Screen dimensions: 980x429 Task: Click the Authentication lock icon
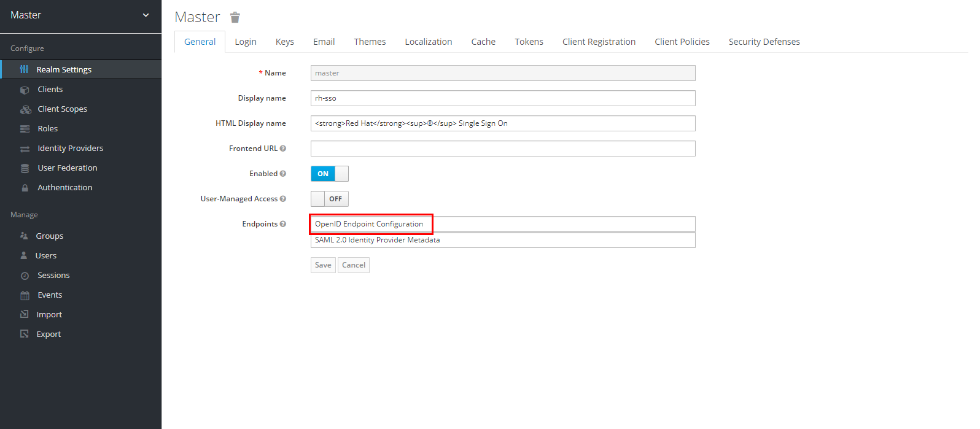25,188
